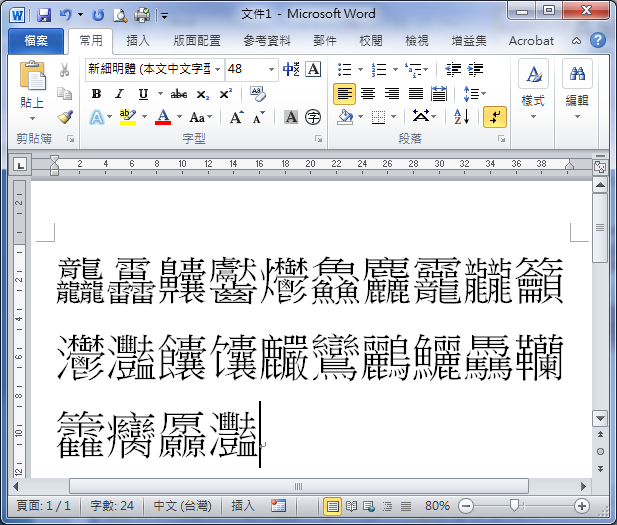
Task: Click the zoom slider handle
Action: (514, 505)
